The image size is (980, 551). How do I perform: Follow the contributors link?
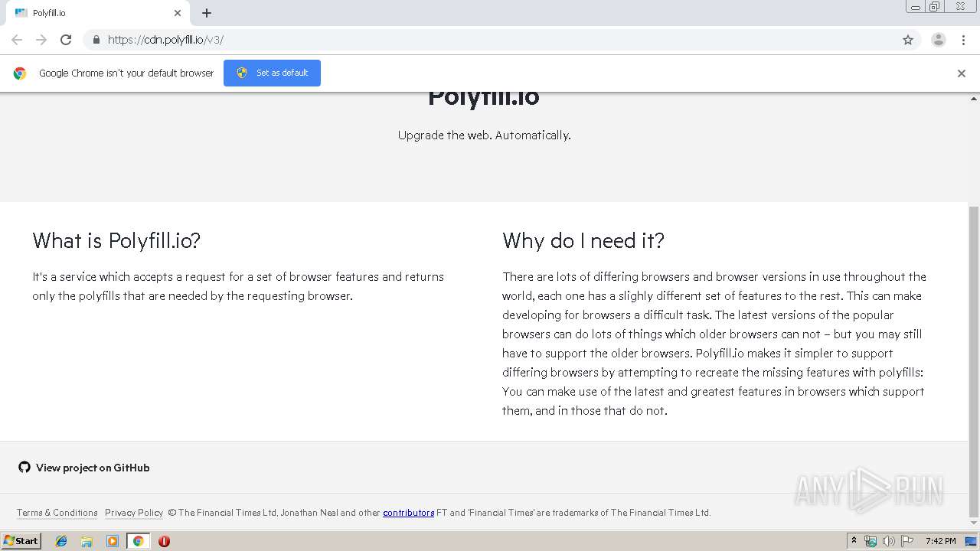point(409,513)
